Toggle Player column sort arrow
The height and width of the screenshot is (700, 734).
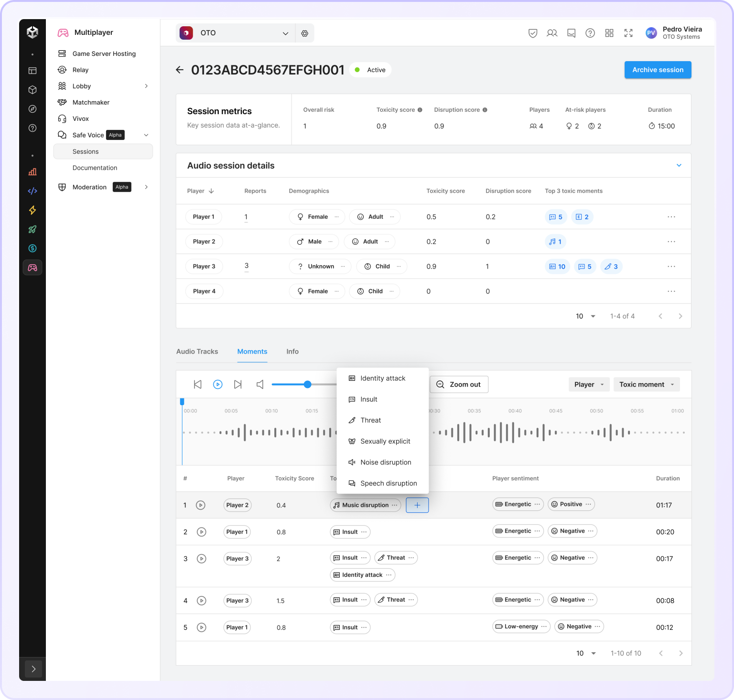(211, 191)
